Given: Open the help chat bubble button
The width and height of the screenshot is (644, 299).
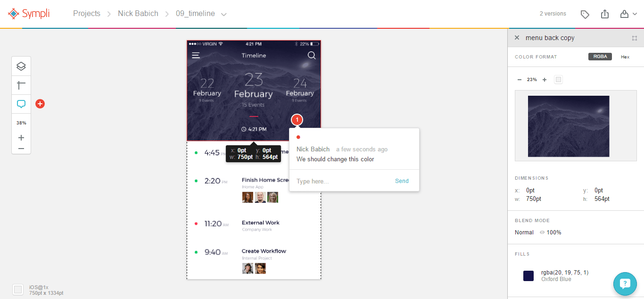Looking at the screenshot, I should [625, 283].
